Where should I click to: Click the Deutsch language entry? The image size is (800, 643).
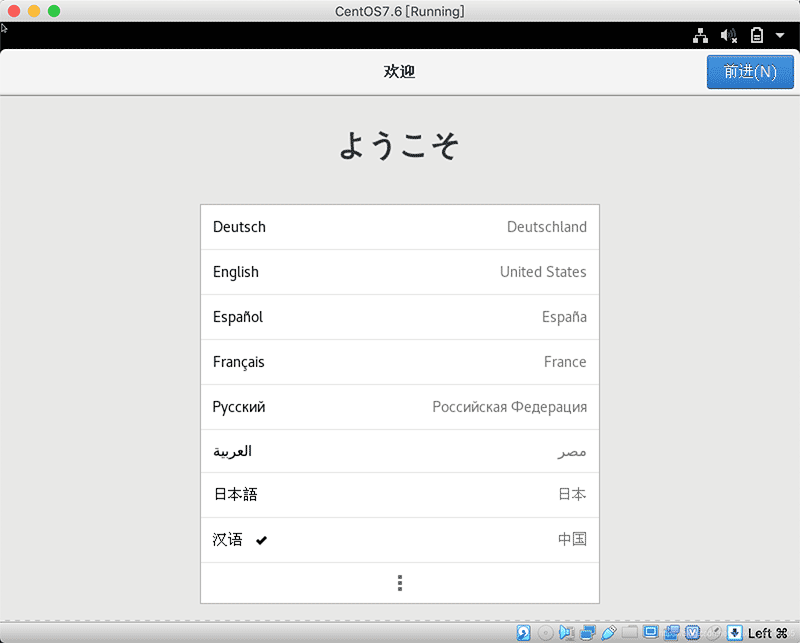[x=400, y=227]
